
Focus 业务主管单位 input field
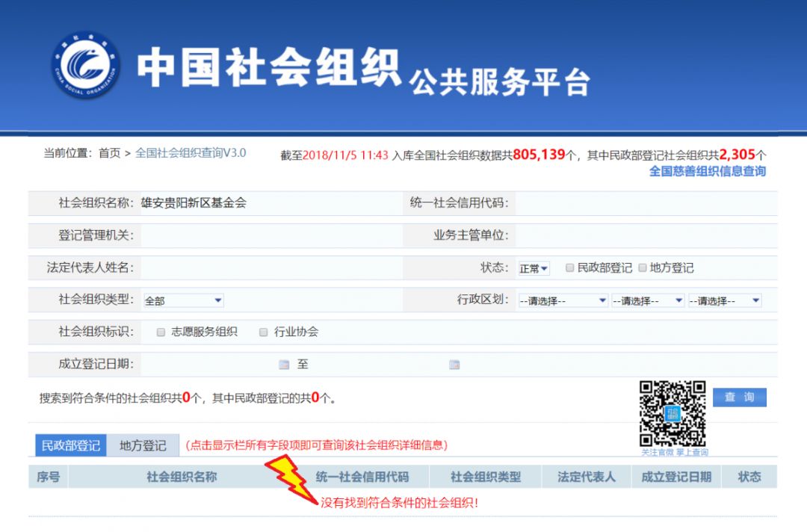(646, 235)
